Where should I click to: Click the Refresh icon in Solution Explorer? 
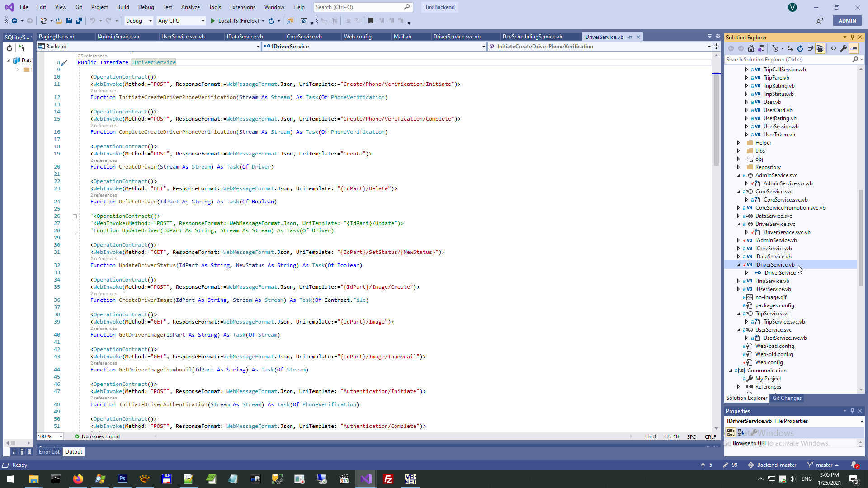[800, 48]
